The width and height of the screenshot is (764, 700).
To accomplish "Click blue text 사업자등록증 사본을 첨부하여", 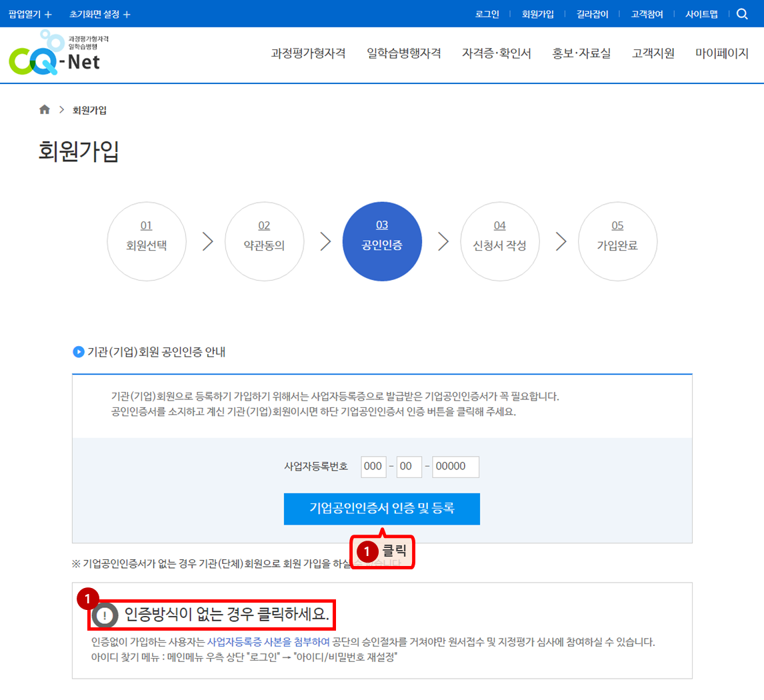I will tap(269, 642).
